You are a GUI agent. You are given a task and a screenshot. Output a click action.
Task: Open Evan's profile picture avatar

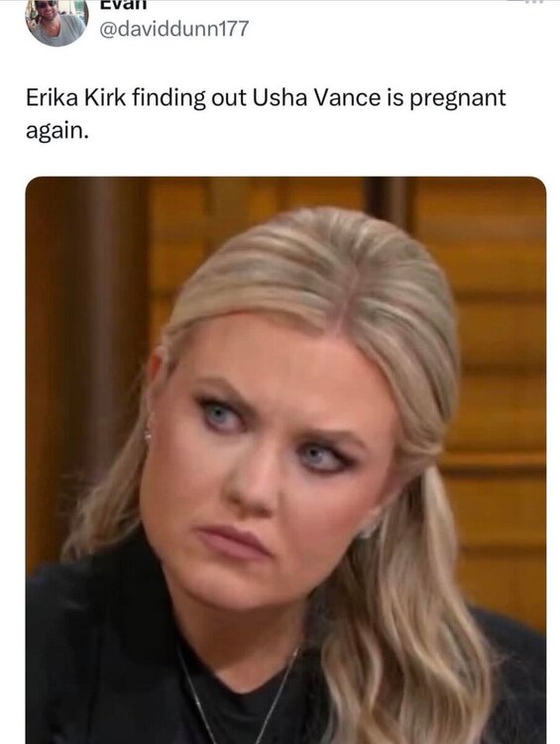point(56,22)
